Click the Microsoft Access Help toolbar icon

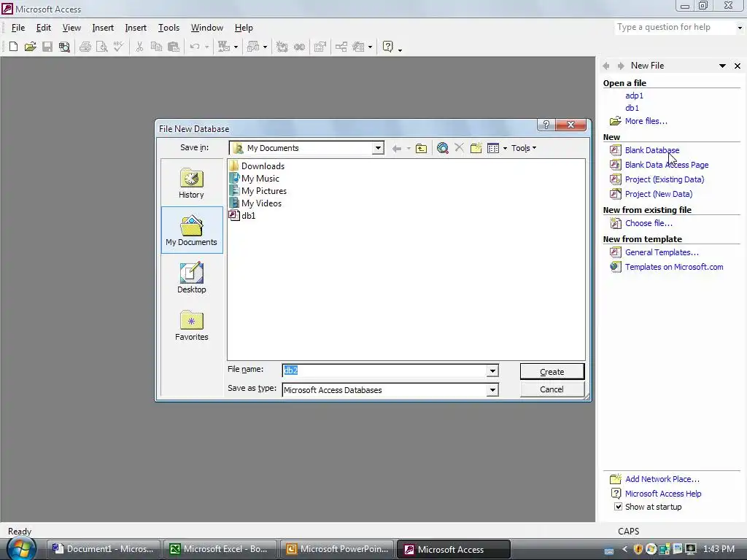coord(388,47)
